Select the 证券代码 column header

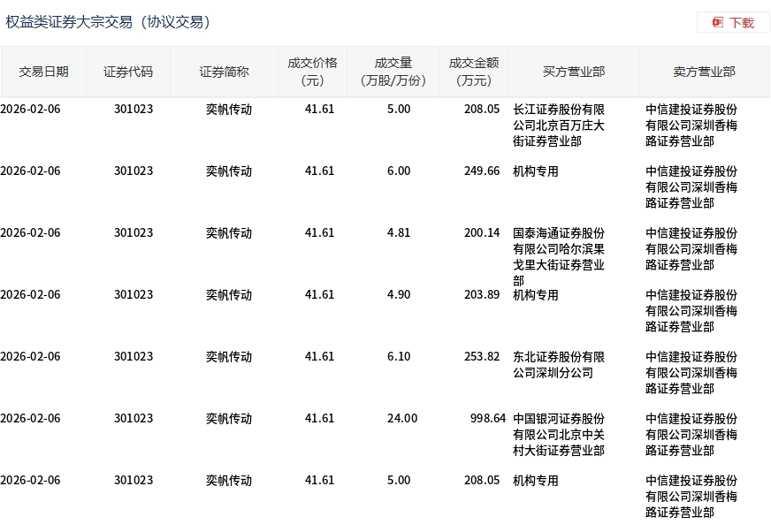point(128,72)
